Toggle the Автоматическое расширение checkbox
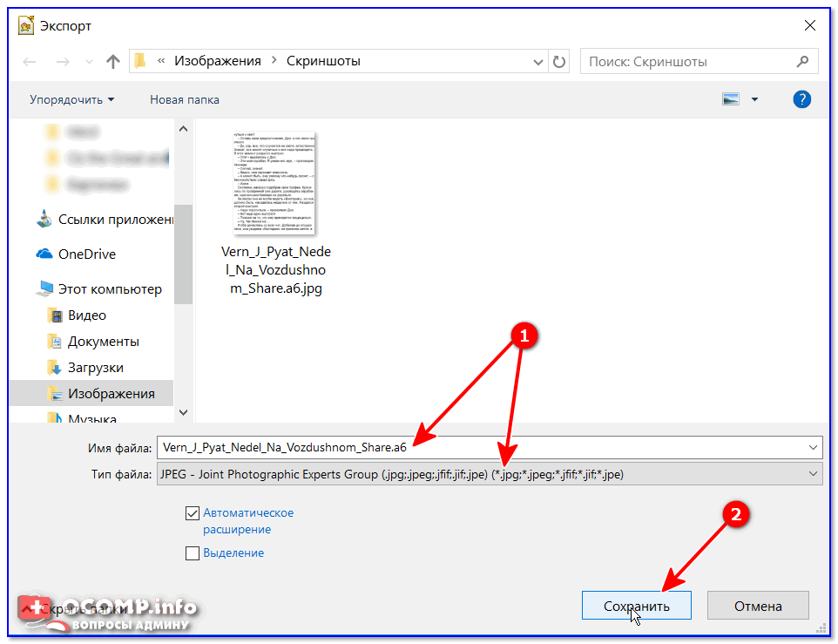 [193, 513]
